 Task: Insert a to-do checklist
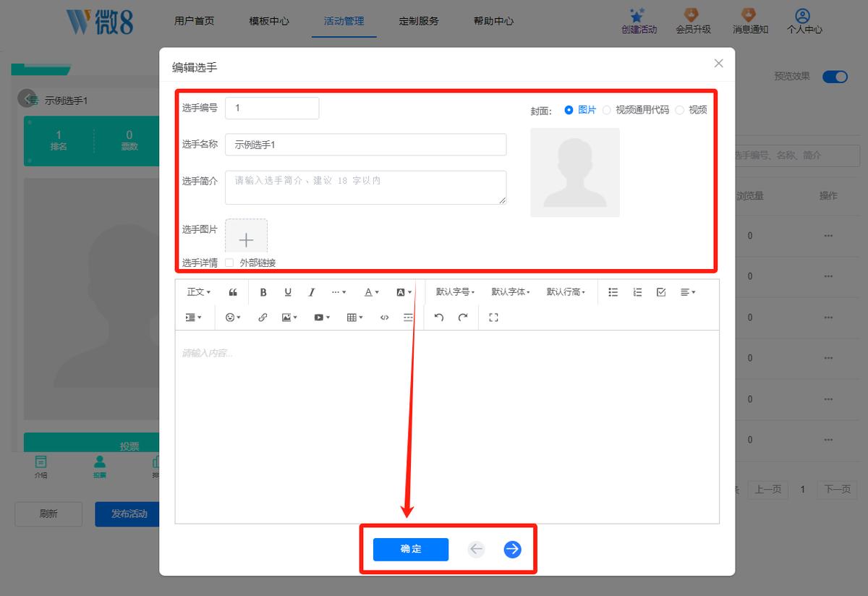tap(661, 292)
